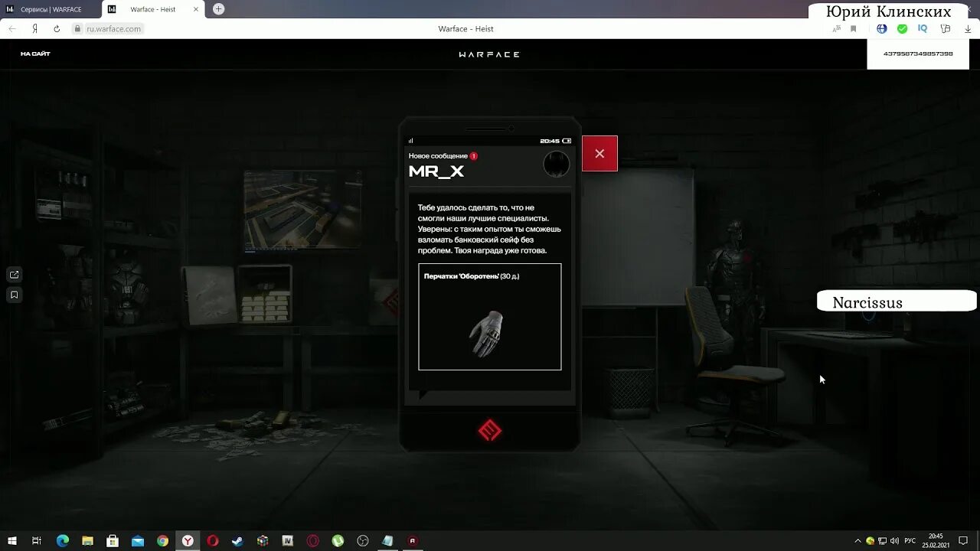Viewport: 980px width, 551px height.
Task: Open the dark red 'A' taskbar app
Action: pos(413,541)
